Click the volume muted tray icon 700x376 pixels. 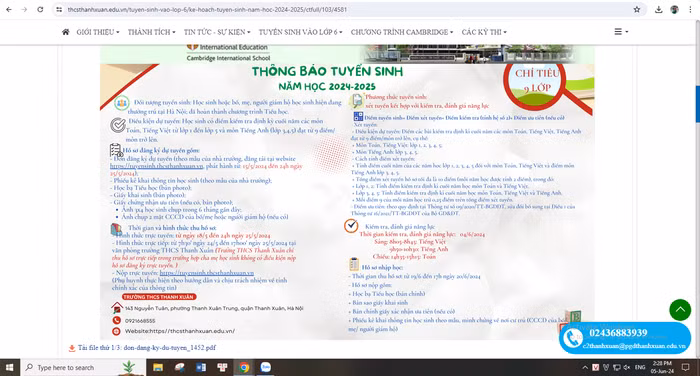[x=627, y=367]
